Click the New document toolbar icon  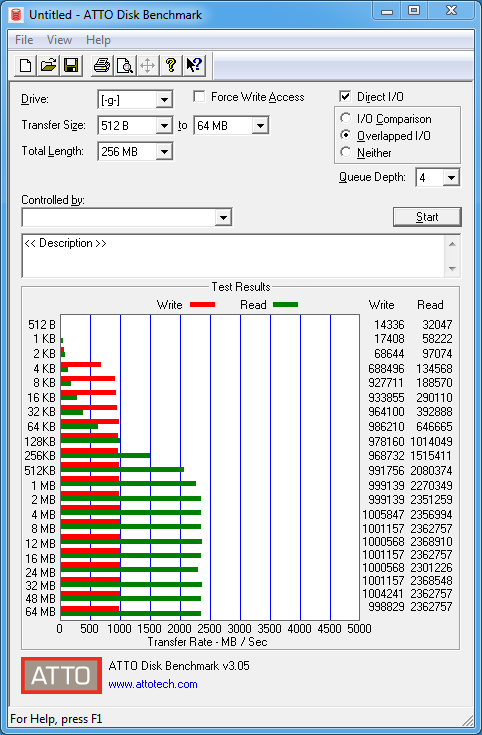26,65
